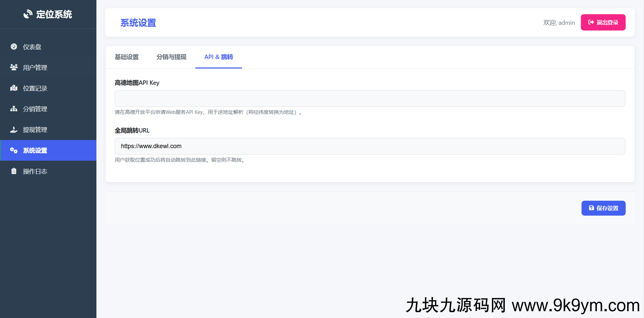644x318 pixels.
Task: Click the satellite logo icon beside 定位系统
Action: (28, 14)
